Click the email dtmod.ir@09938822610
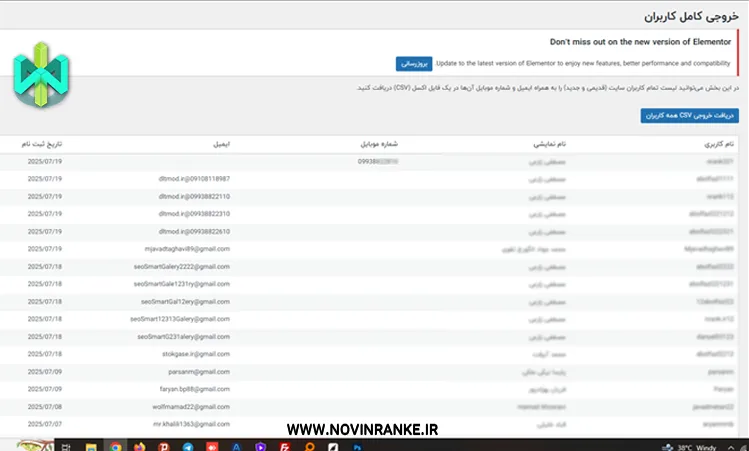The image size is (749, 451). pos(194,231)
